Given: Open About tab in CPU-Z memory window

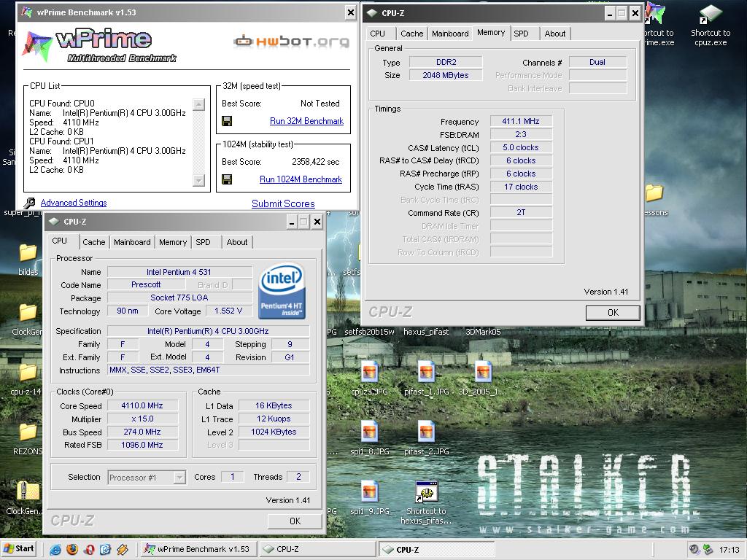Looking at the screenshot, I should (x=555, y=34).
